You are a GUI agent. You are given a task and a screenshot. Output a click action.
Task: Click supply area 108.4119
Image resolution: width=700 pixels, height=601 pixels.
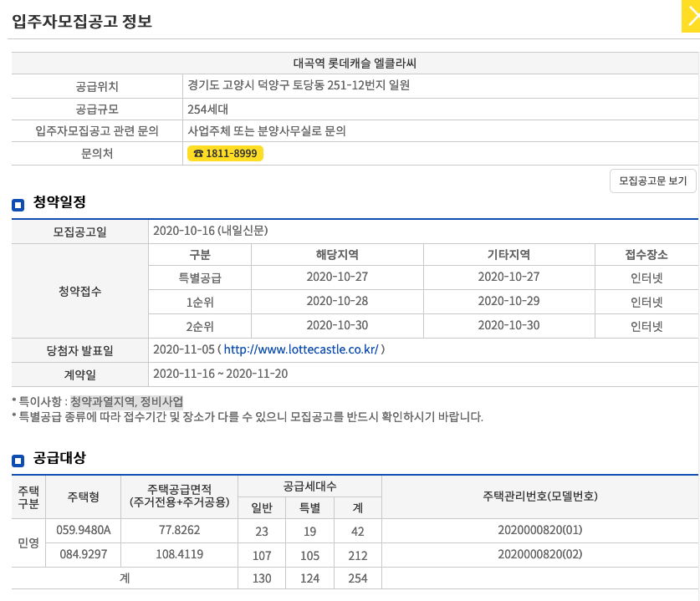[180, 554]
